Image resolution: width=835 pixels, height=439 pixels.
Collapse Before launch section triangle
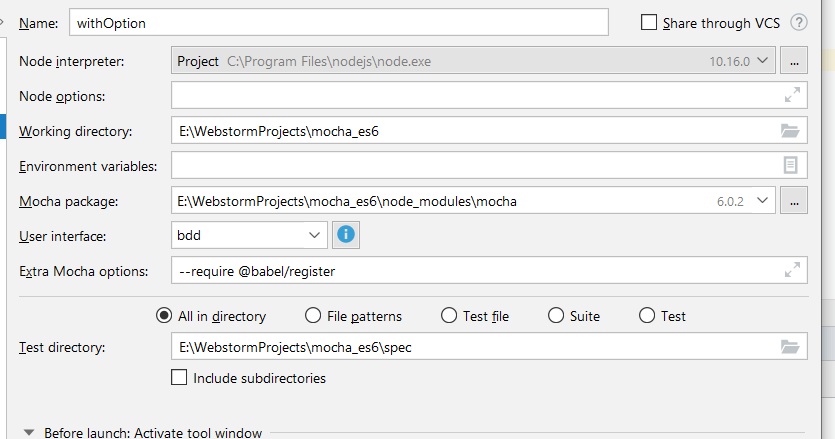[x=29, y=432]
